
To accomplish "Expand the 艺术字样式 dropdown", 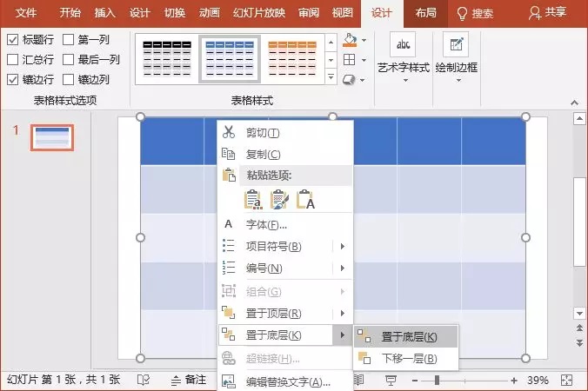I will click(x=404, y=80).
